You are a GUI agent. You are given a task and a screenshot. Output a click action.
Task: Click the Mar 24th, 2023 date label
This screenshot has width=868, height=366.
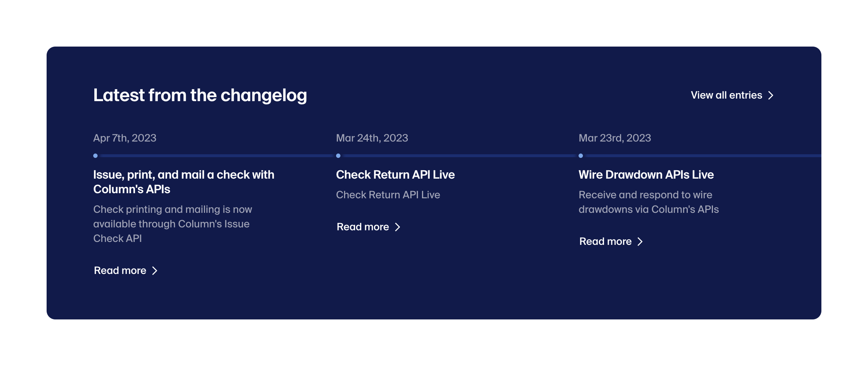pyautogui.click(x=372, y=138)
